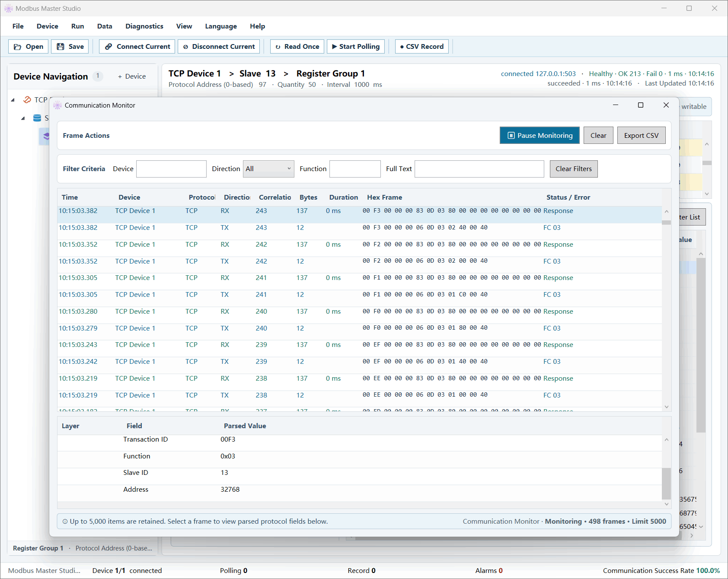
Task: Click the Clear button in Frame Actions
Action: [x=598, y=135]
